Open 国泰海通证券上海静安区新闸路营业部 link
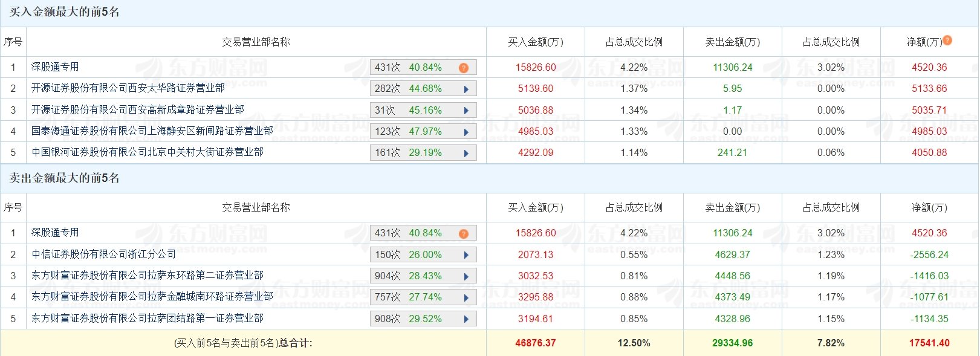 (x=152, y=131)
